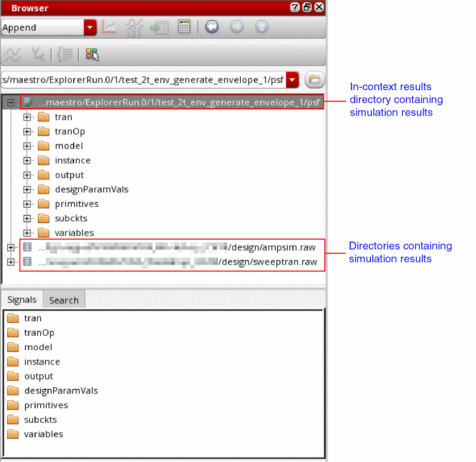The image size is (476, 462).
Task: Click the help question mark button
Action: coord(294,7)
